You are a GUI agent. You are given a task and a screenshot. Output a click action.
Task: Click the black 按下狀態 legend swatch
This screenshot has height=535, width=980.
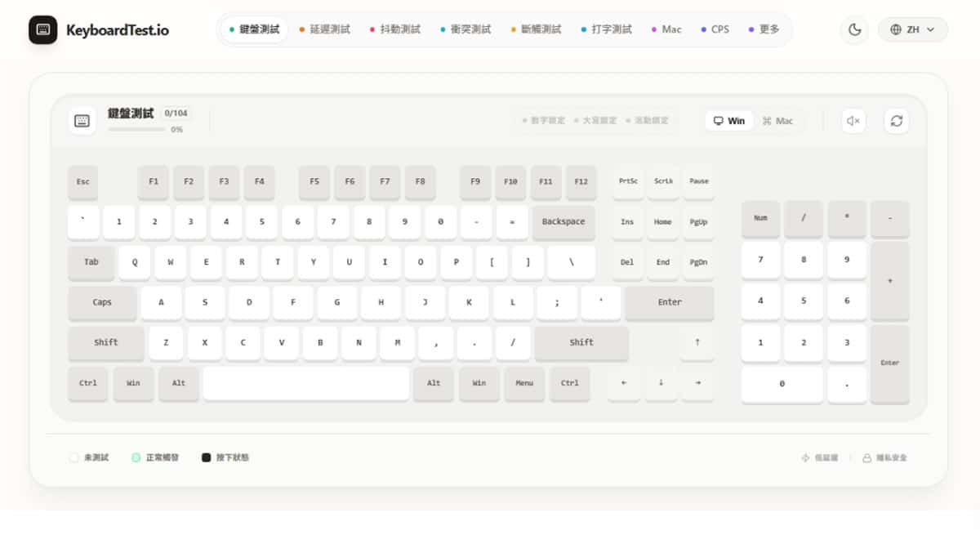pyautogui.click(x=207, y=457)
